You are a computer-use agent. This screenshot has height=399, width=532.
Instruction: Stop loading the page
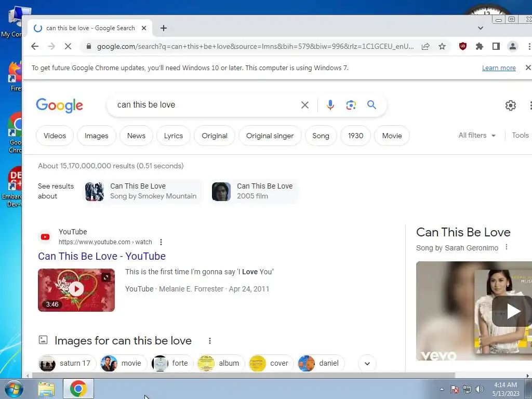(68, 46)
